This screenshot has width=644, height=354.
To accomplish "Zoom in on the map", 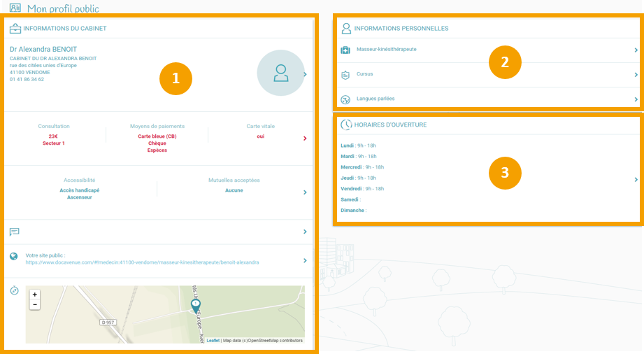I will click(35, 295).
